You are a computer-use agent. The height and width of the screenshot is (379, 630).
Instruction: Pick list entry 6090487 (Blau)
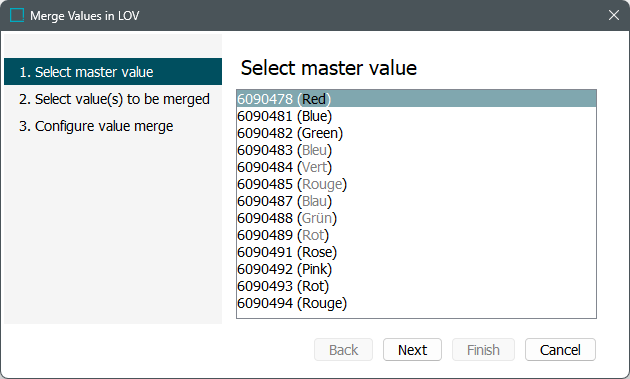tap(416, 201)
